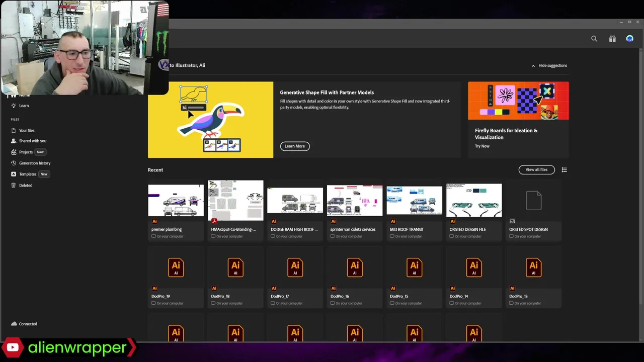Open Learn in the sidebar
The width and height of the screenshot is (644, 362).
pos(24,106)
